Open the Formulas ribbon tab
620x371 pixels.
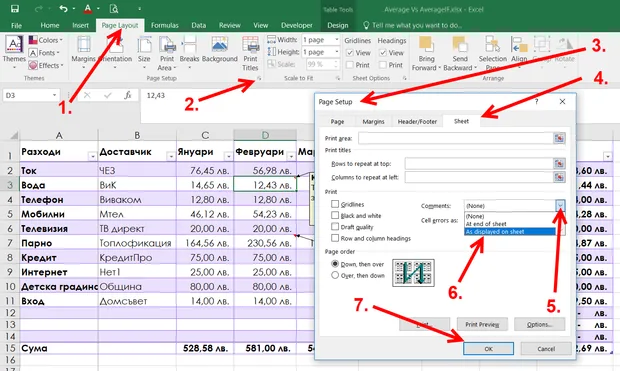(164, 25)
